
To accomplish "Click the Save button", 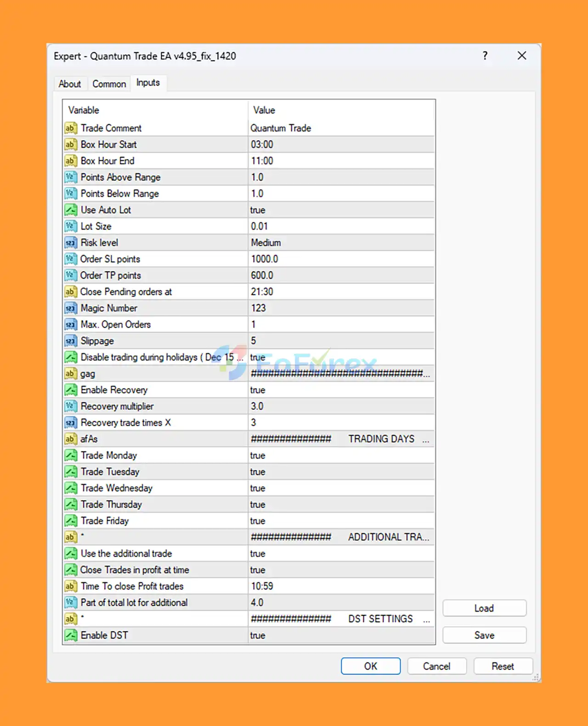I will click(484, 635).
